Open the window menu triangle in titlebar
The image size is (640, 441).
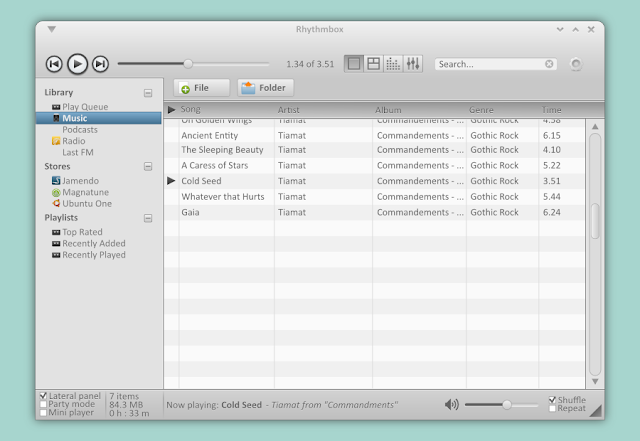[51, 29]
